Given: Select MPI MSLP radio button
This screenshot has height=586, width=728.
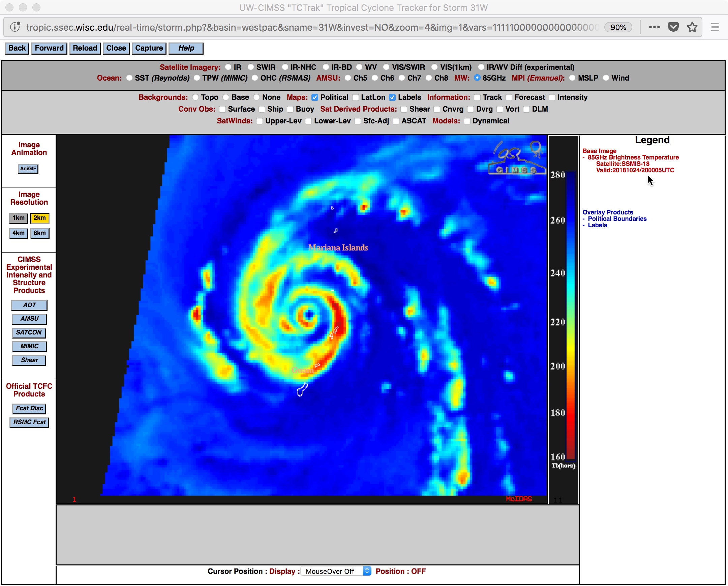Looking at the screenshot, I should pos(572,78).
